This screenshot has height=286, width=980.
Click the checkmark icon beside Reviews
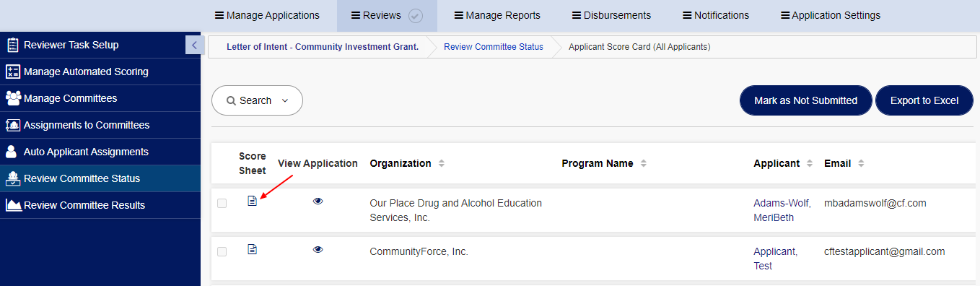415,16
